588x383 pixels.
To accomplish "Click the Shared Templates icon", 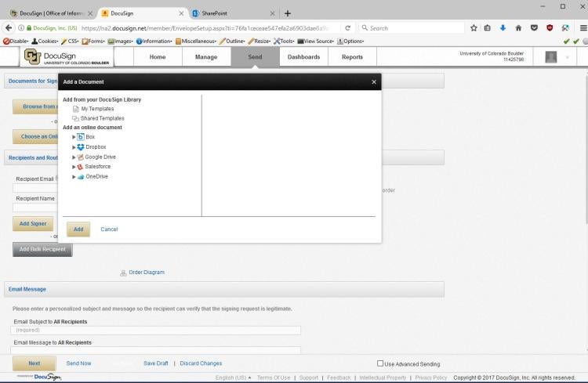I will coord(75,118).
